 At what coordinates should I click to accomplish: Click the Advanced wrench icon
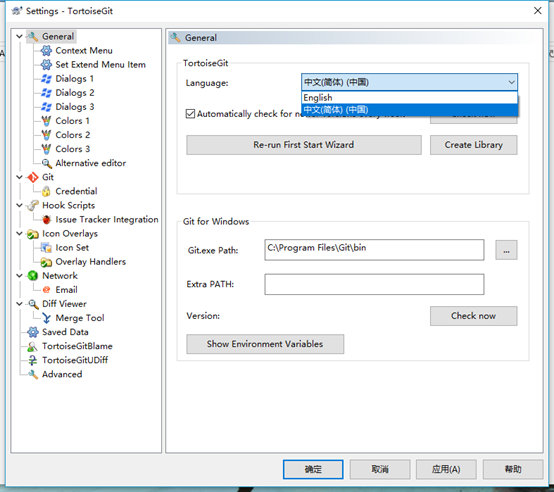[x=33, y=374]
